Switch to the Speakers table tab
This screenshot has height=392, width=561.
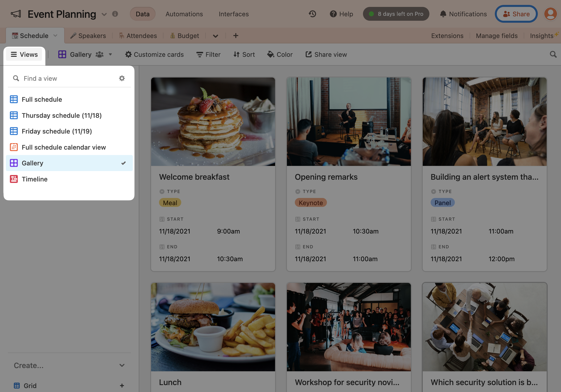[x=88, y=36]
